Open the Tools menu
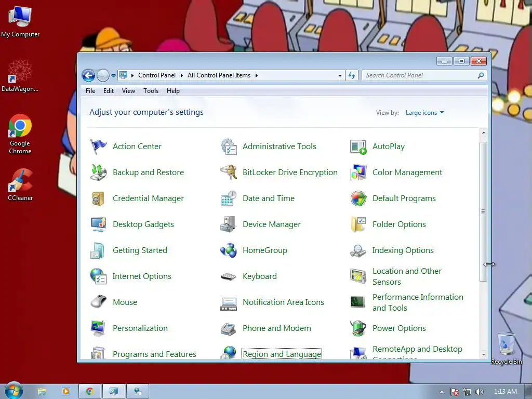The width and height of the screenshot is (532, 399). (151, 91)
